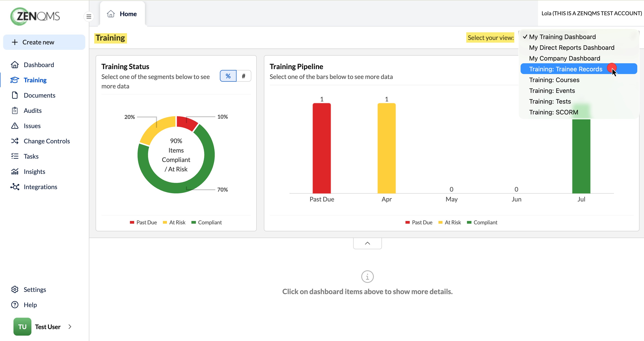
Task: Collapse the dashboard charts with up chevron
Action: click(x=367, y=243)
